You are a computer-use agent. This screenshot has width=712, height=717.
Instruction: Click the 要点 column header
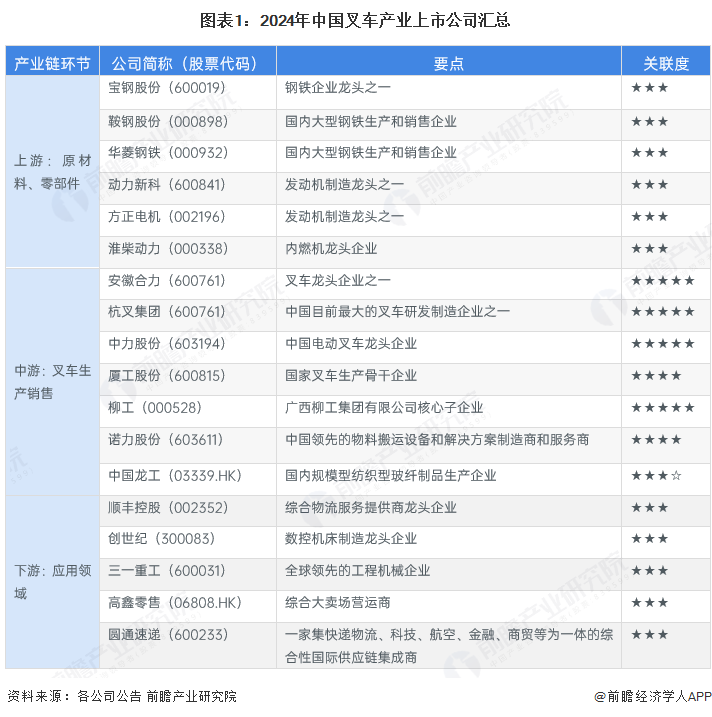pyautogui.click(x=449, y=61)
